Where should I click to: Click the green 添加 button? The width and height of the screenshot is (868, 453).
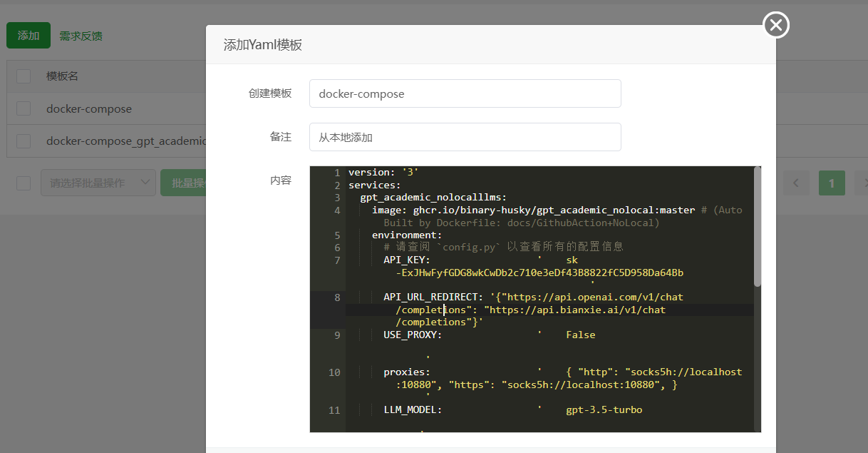pos(29,36)
